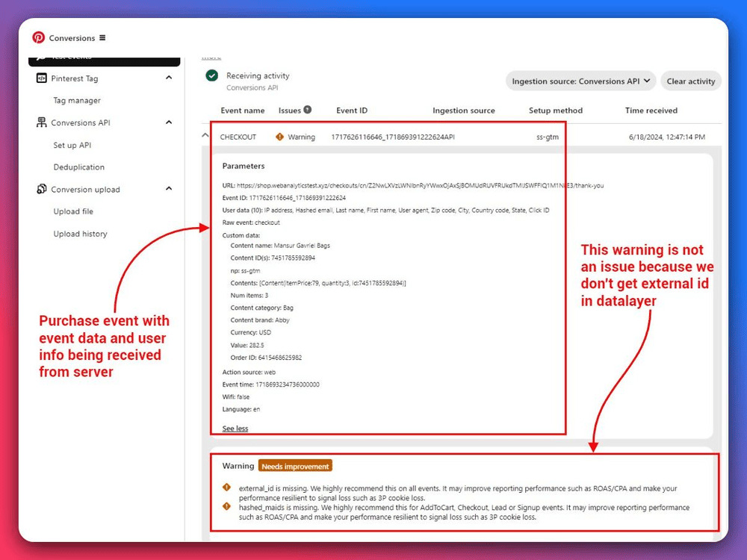The height and width of the screenshot is (560, 747).
Task: Click the Ingestion source column header
Action: (x=464, y=111)
